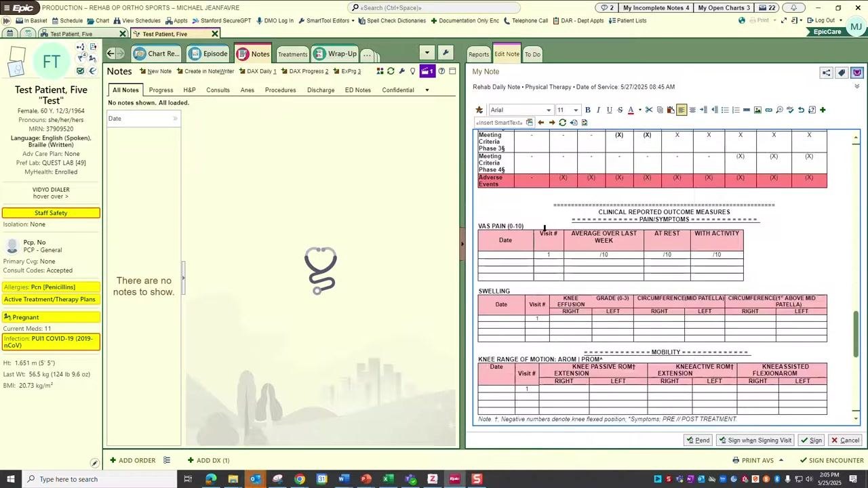
Task: Click the undo arrow in the editor toolbar
Action: tap(801, 110)
